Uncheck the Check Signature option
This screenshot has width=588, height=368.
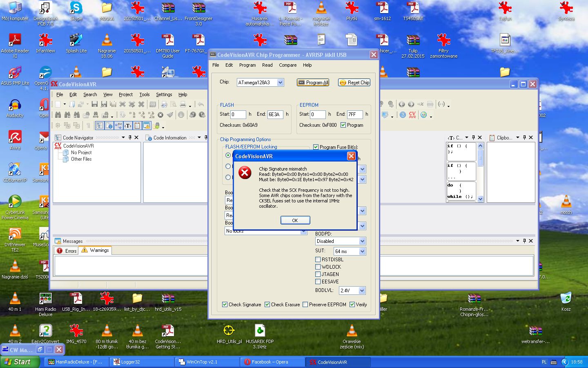point(225,305)
